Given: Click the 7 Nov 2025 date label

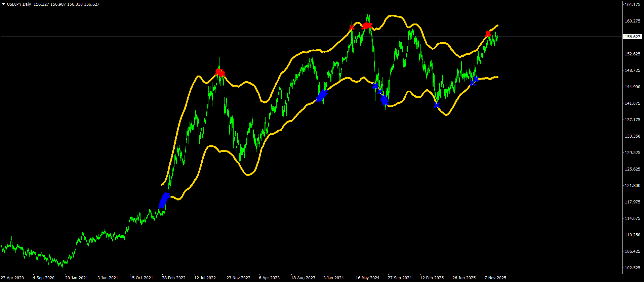Looking at the screenshot, I should coord(495,278).
